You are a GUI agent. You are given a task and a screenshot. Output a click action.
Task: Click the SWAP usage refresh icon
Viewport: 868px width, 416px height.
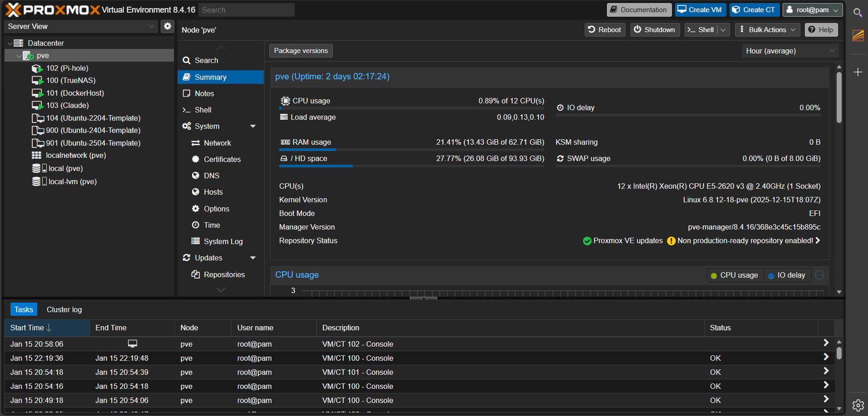coord(560,158)
